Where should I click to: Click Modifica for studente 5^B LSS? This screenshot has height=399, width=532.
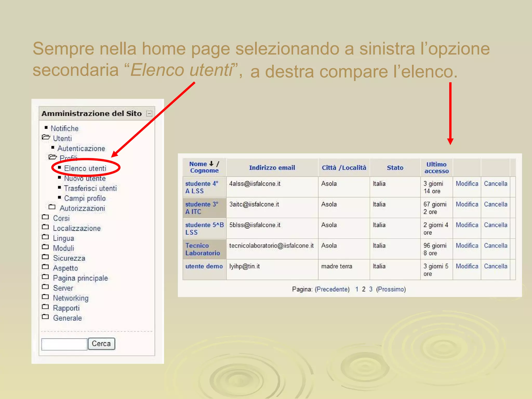pos(467,225)
